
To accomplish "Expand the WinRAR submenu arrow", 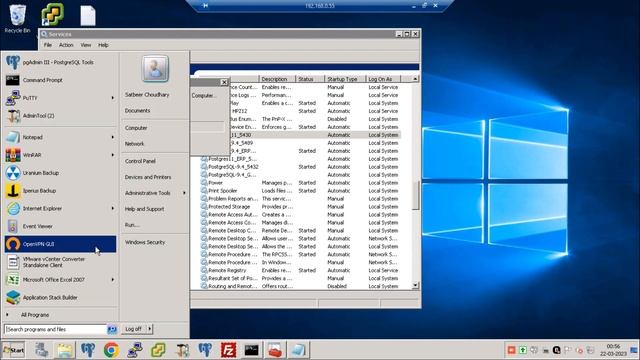I will click(113, 155).
